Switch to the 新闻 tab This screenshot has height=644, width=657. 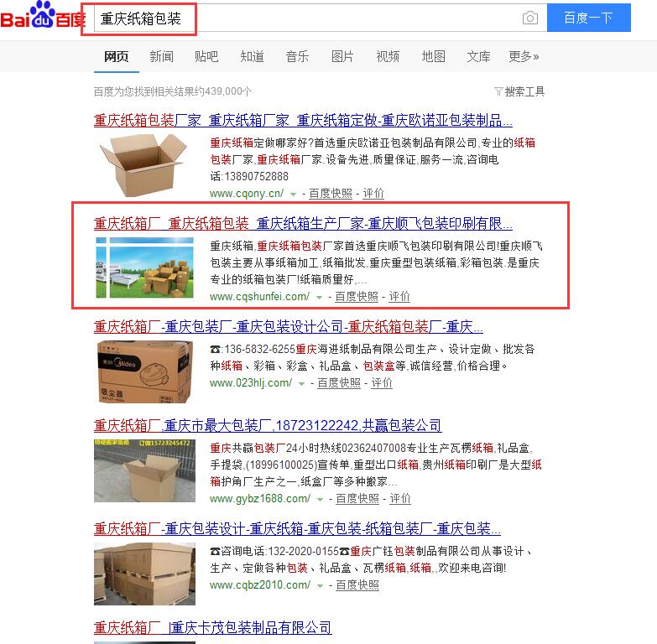point(161,56)
